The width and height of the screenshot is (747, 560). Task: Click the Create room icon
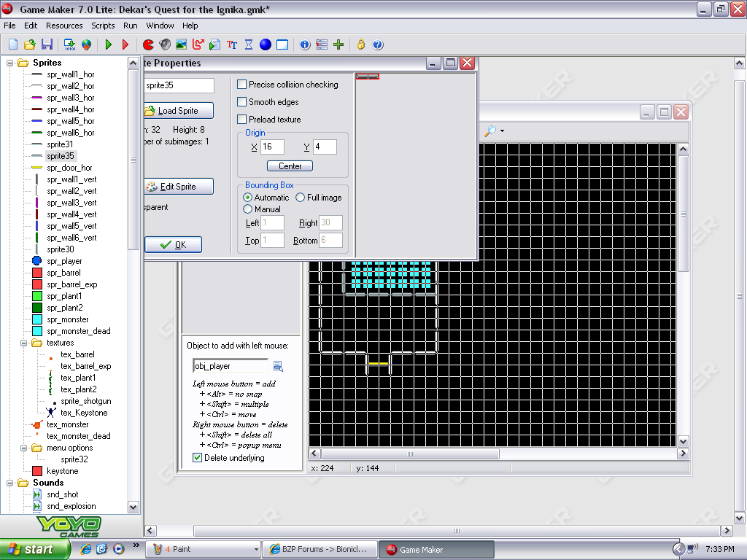(x=282, y=44)
